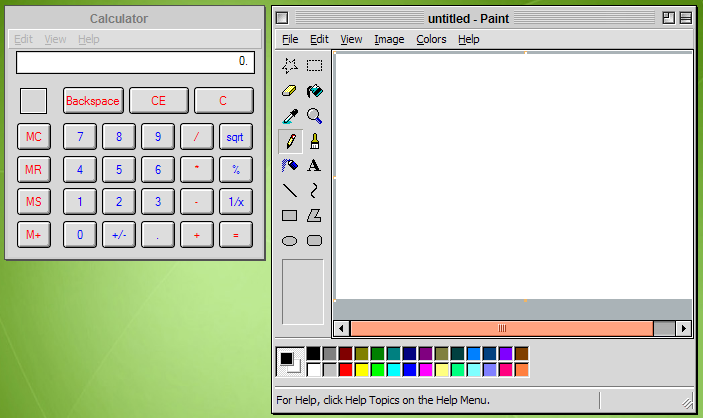Image resolution: width=703 pixels, height=418 pixels.
Task: Click the foreground/background color indicator box
Action: tap(290, 362)
